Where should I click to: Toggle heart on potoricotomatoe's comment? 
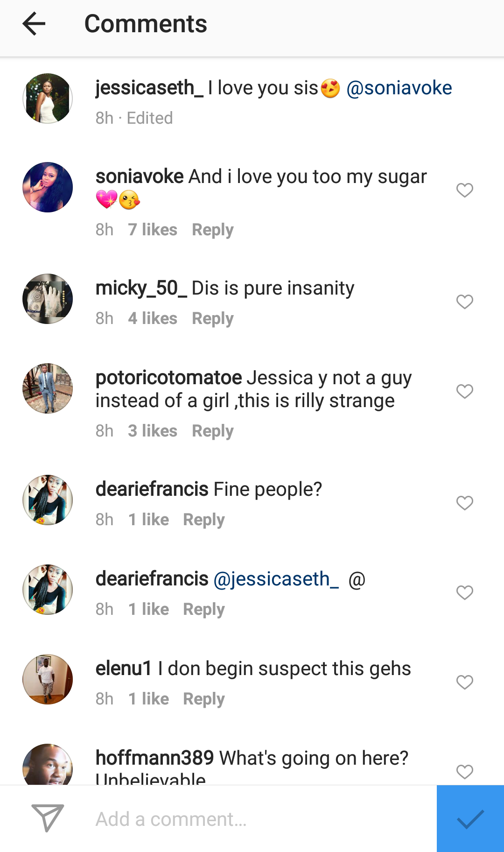click(464, 391)
